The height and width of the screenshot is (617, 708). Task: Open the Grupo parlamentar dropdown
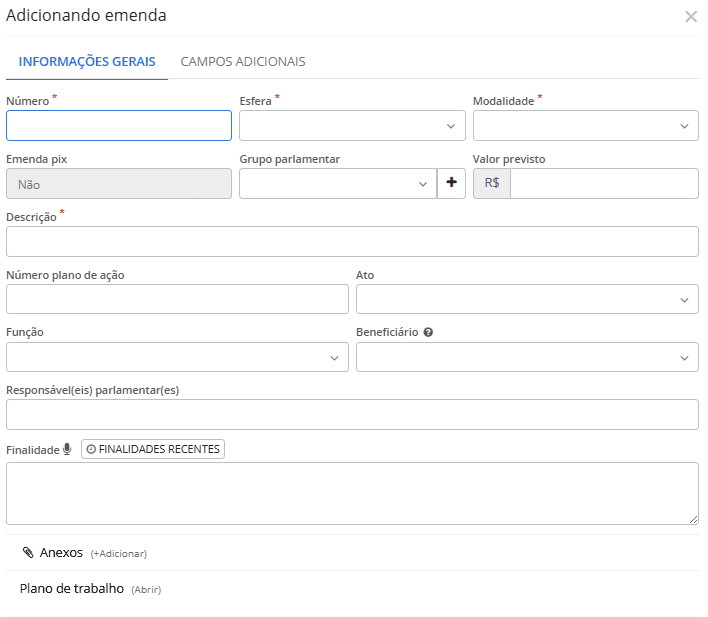point(337,184)
